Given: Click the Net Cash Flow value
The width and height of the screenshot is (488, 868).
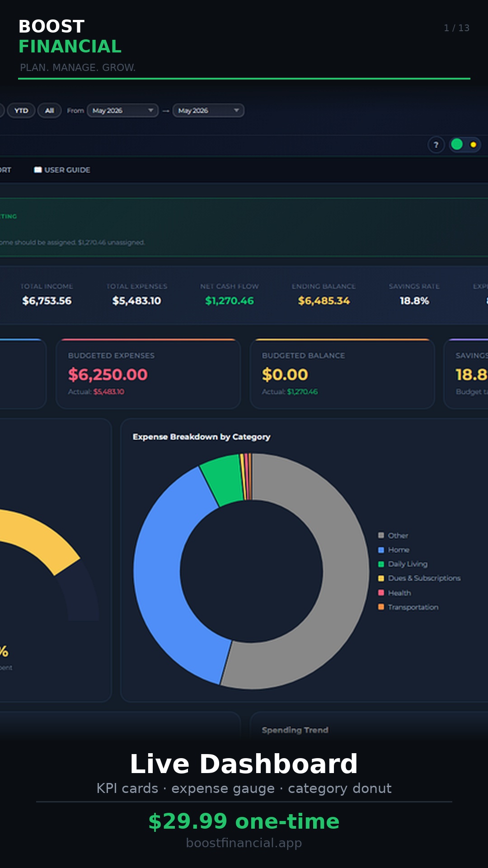Looking at the screenshot, I should point(230,301).
